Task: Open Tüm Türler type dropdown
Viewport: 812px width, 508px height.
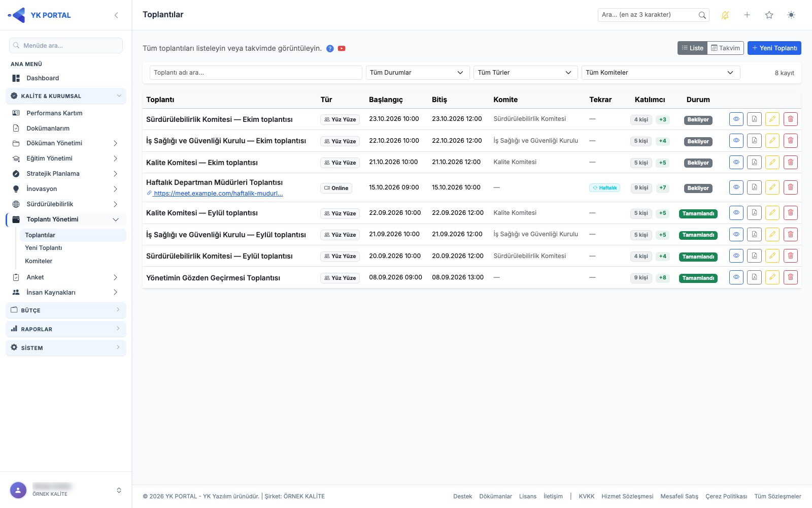Action: [x=525, y=73]
